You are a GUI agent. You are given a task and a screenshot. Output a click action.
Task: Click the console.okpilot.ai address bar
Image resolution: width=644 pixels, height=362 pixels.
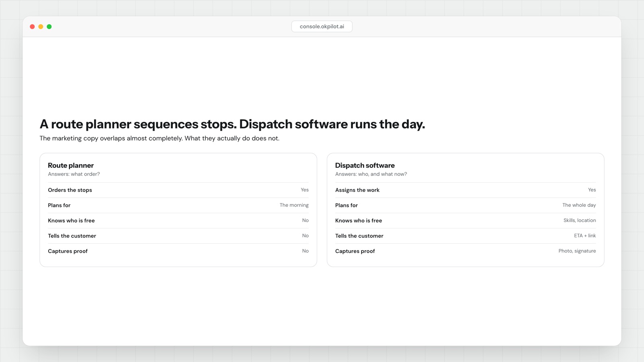[x=322, y=27]
